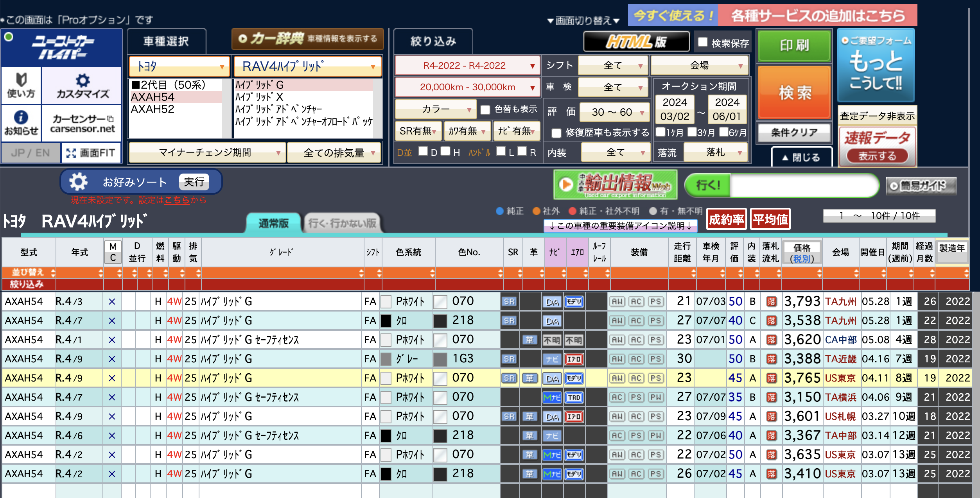This screenshot has height=498, width=980.
Task: Click the 革 leather icon for price 3,620
Action: tap(530, 340)
